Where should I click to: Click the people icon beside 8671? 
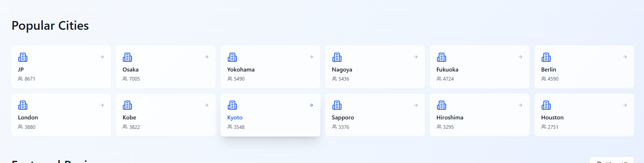pos(20,79)
